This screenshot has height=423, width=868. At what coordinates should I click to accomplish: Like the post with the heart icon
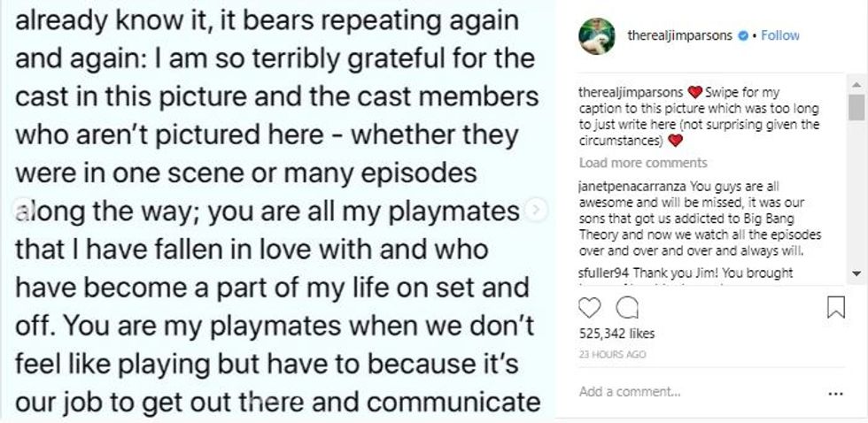click(589, 307)
